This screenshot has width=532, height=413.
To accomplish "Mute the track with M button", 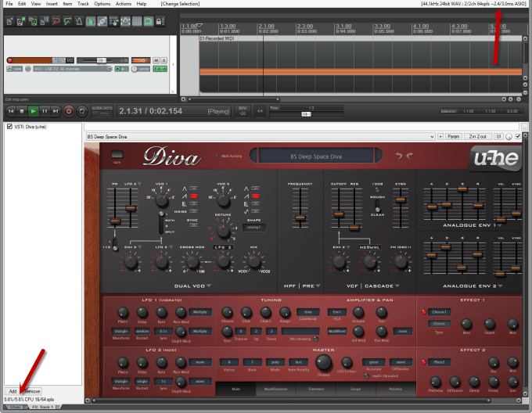I will click(156, 59).
